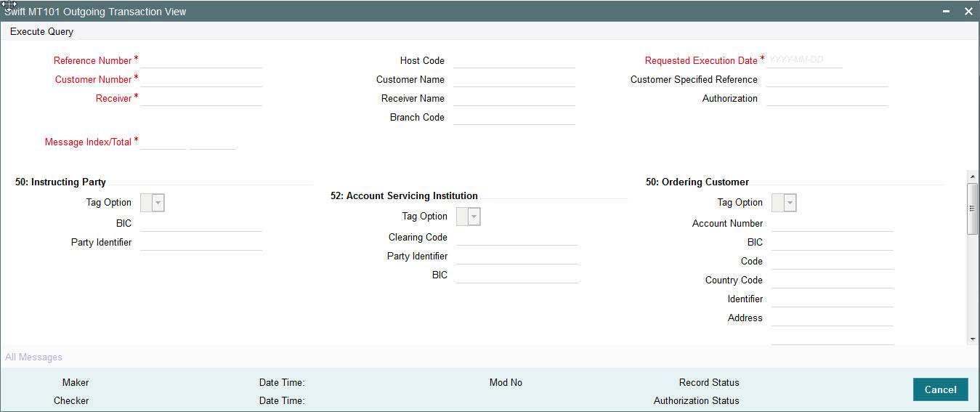Click the scrollbar up arrow
980x412 pixels.
973,177
